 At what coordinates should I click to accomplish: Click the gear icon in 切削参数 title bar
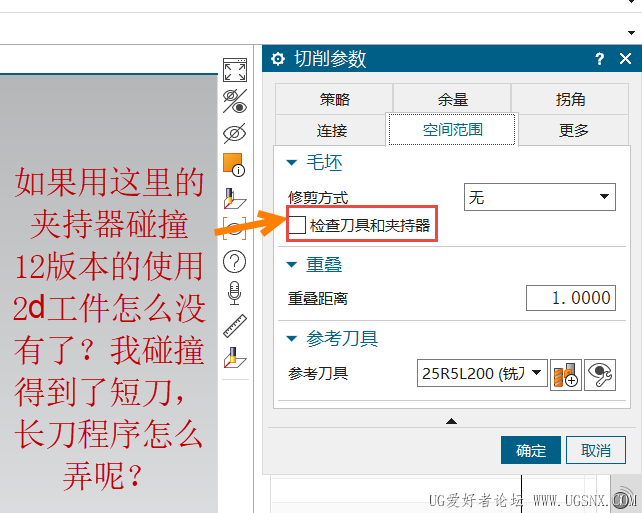click(278, 59)
